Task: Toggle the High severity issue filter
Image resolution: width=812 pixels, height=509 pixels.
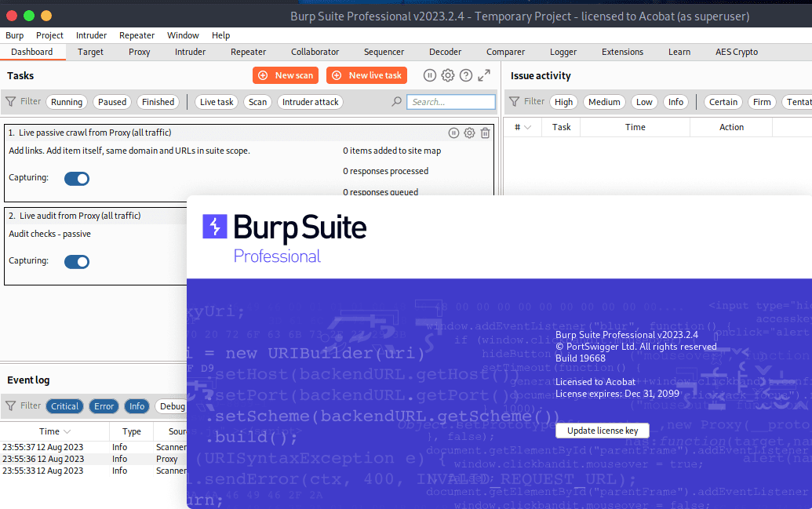Action: coord(563,102)
